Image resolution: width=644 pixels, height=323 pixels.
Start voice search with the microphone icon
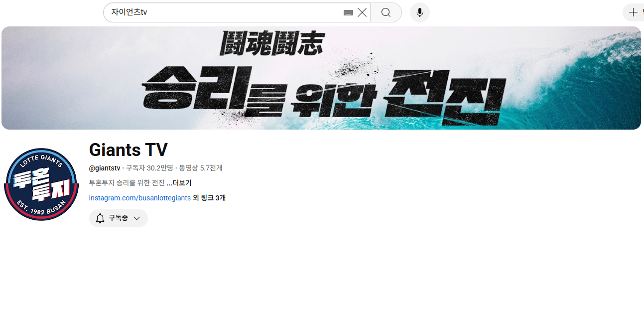click(419, 12)
